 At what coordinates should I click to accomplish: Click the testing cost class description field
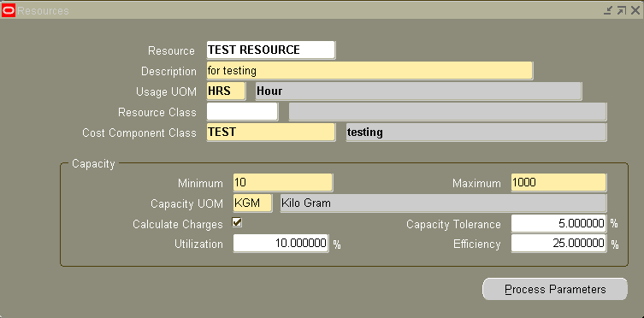(x=476, y=132)
